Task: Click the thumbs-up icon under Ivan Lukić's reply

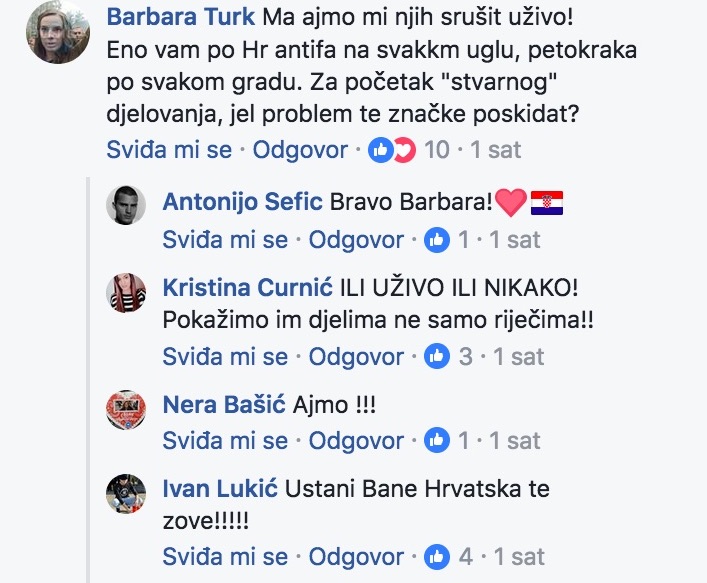Action: (x=437, y=557)
